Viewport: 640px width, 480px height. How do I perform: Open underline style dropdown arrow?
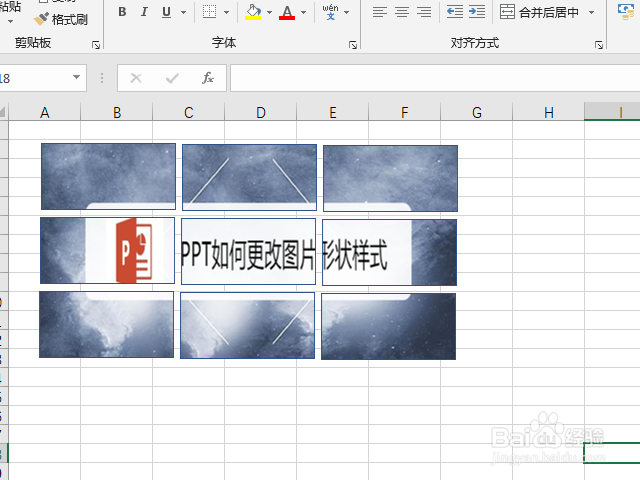183,12
